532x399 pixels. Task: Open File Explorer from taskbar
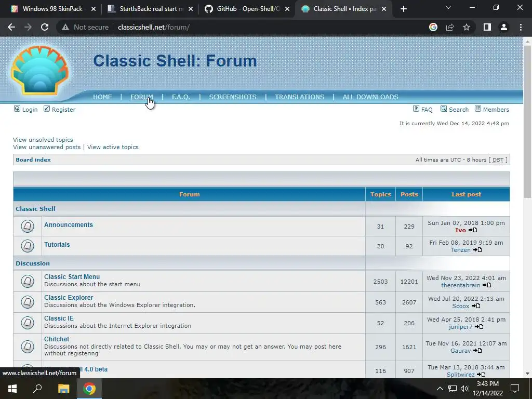pyautogui.click(x=63, y=389)
